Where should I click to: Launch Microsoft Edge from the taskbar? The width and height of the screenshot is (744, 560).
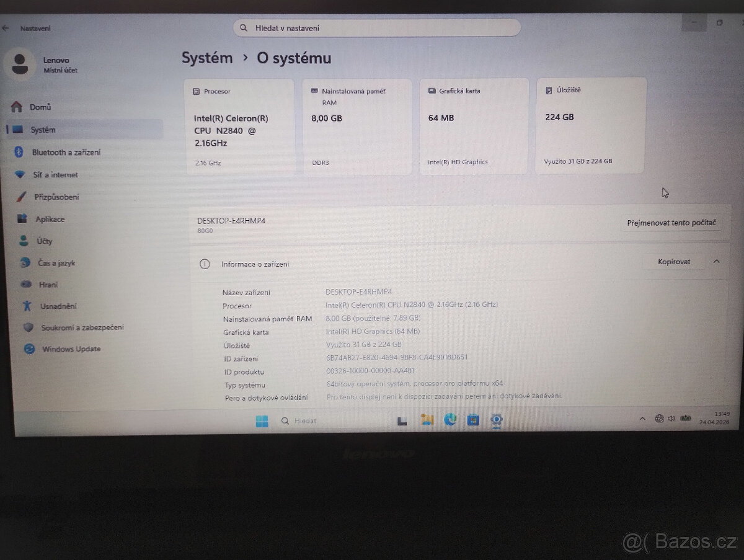pos(450,420)
